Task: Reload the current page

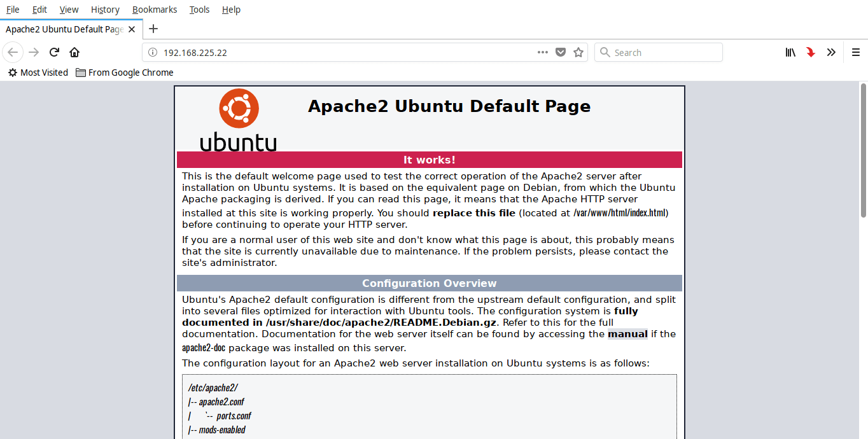Action: (x=53, y=52)
